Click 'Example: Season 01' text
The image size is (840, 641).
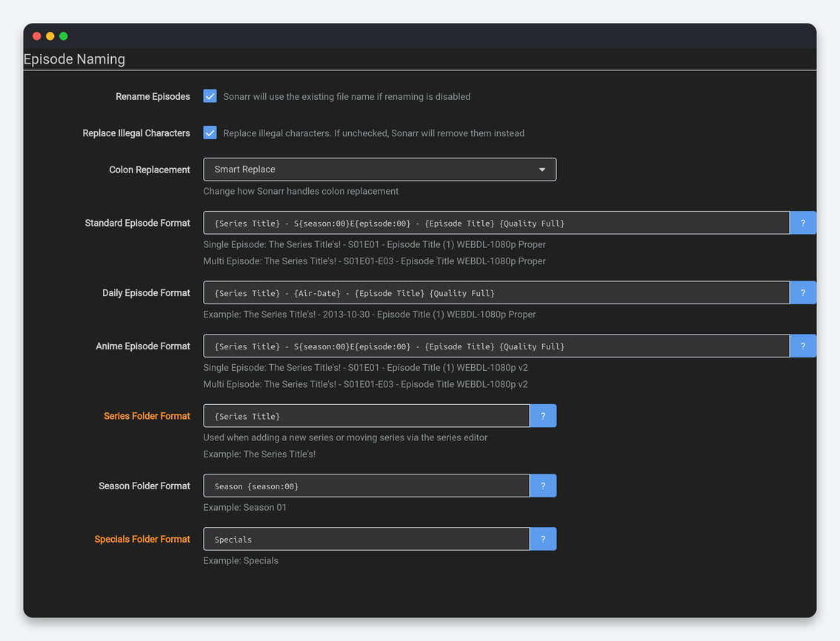(x=245, y=507)
